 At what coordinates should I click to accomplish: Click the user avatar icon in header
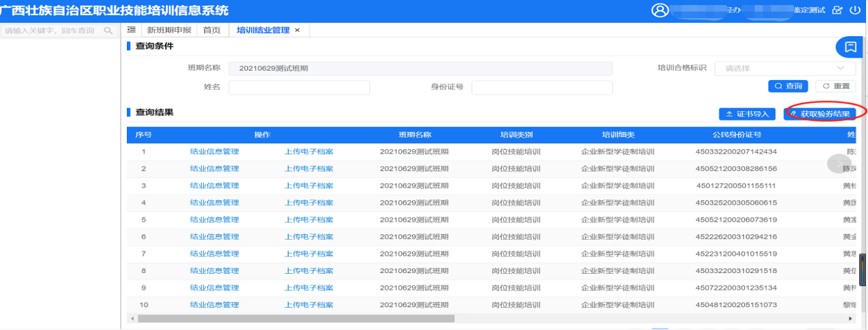pos(660,10)
